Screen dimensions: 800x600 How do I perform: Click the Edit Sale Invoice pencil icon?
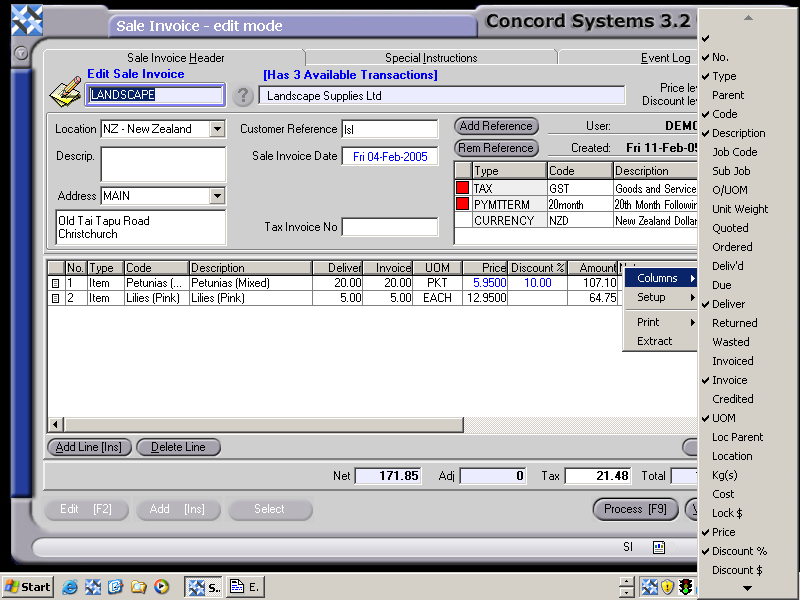tap(65, 91)
